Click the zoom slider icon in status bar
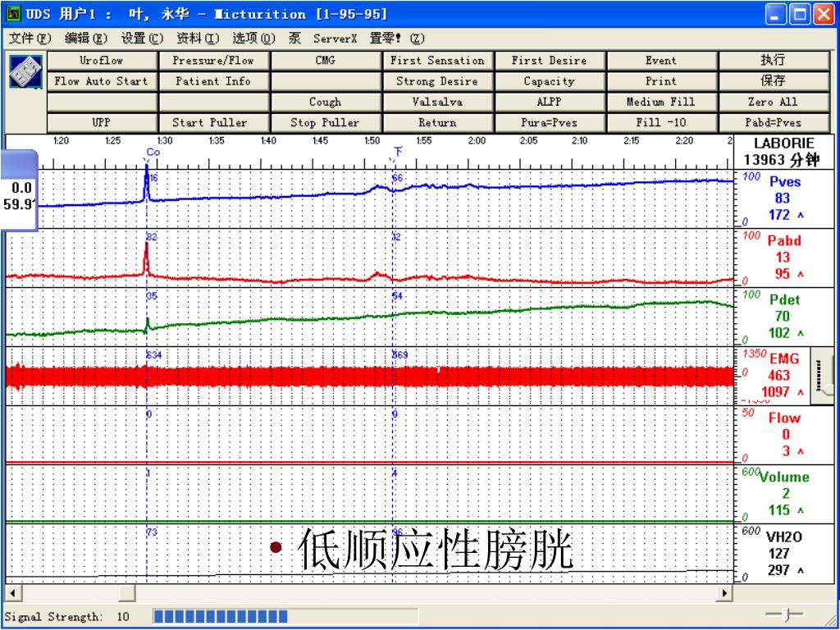 click(x=783, y=615)
